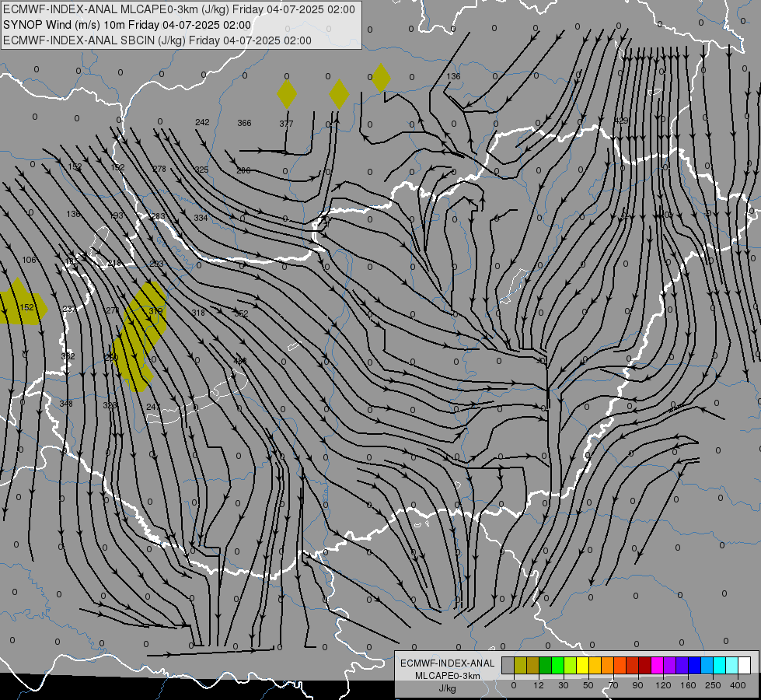Click the map value 237
This screenshot has height=700, width=761.
[69, 309]
